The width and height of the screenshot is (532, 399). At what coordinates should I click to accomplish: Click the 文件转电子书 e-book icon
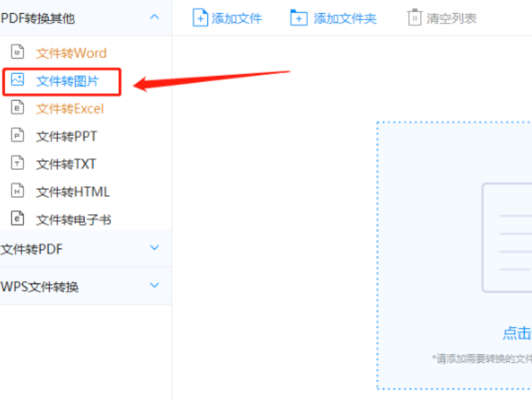[x=17, y=219]
